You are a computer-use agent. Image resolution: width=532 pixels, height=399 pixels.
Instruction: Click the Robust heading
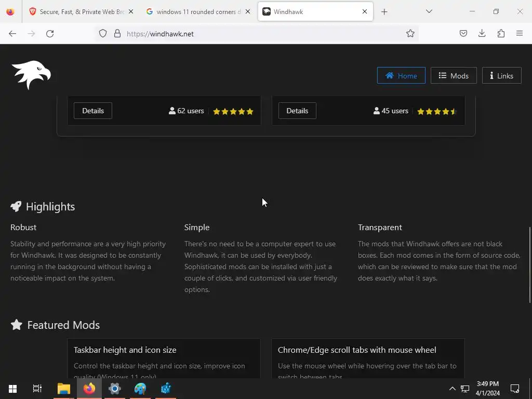pos(23,228)
